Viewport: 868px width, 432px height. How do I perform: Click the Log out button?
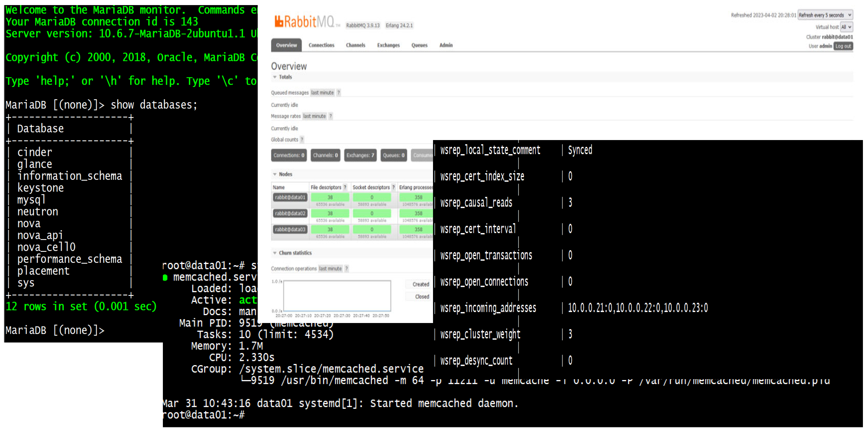click(843, 46)
